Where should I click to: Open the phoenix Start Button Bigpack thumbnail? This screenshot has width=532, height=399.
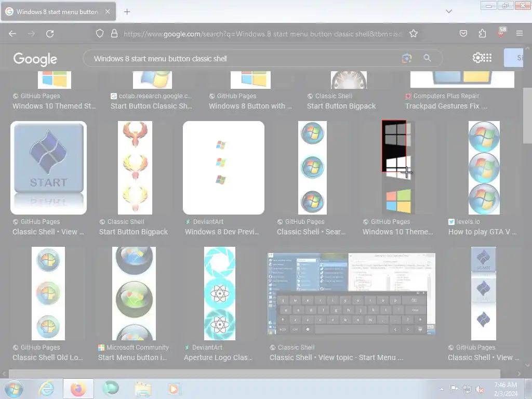(135, 168)
